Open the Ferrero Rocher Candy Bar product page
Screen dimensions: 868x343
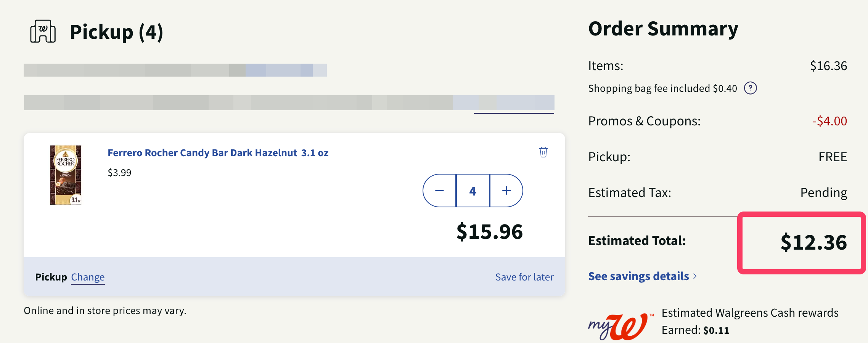pyautogui.click(x=217, y=153)
